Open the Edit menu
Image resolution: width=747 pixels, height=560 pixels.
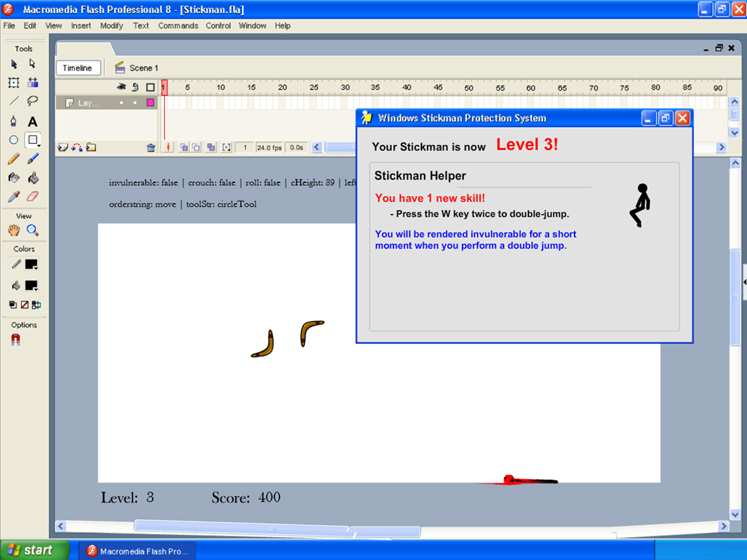click(30, 26)
